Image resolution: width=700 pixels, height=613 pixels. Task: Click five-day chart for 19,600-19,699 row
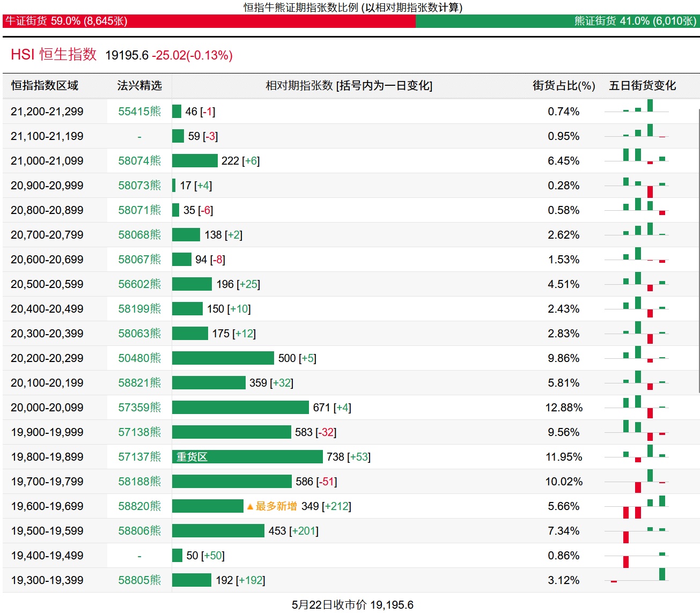tap(637, 506)
